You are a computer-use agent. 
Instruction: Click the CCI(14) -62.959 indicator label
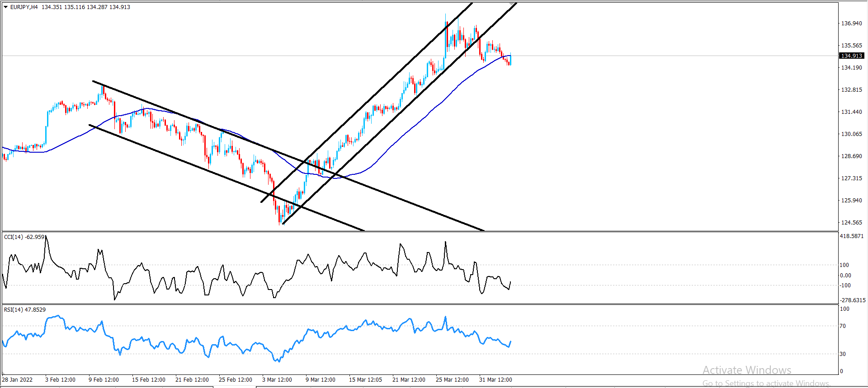click(x=24, y=237)
